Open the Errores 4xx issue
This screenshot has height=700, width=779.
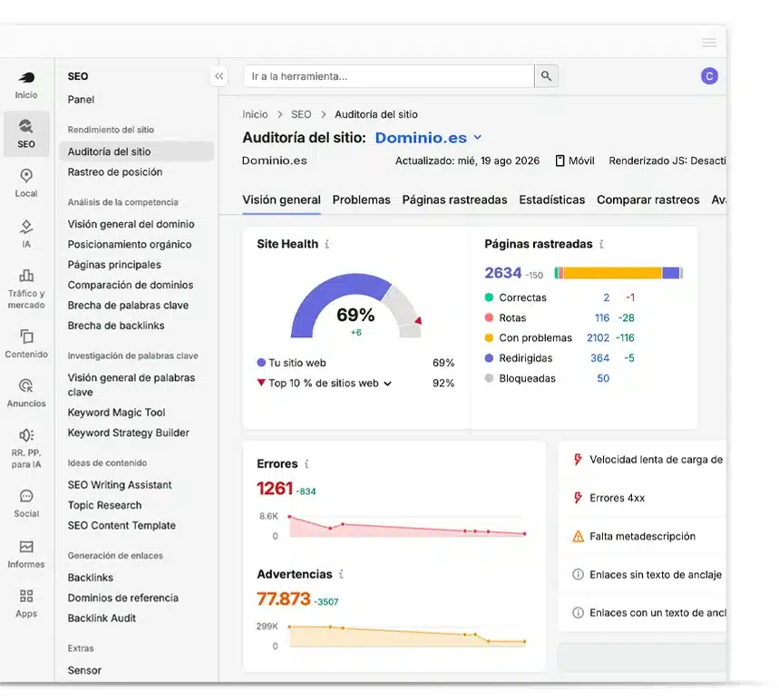(x=617, y=498)
